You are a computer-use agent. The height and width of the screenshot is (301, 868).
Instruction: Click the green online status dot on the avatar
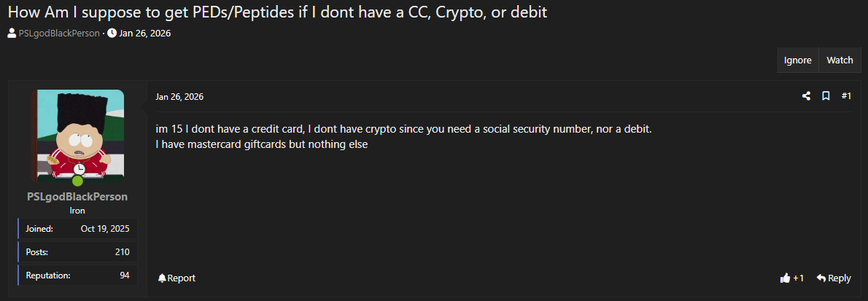(77, 181)
